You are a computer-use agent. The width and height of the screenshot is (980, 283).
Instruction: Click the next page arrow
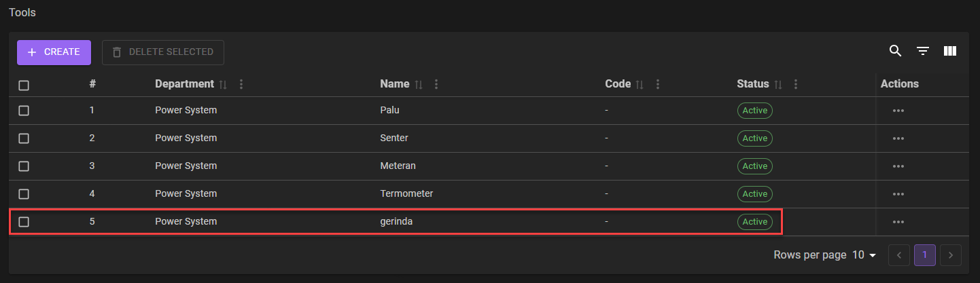[x=950, y=255]
